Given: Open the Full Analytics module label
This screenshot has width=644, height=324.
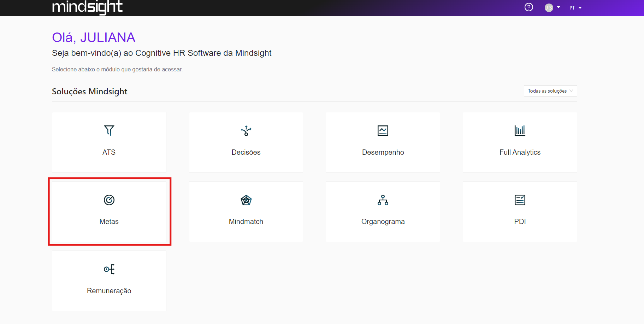Looking at the screenshot, I should (x=520, y=152).
